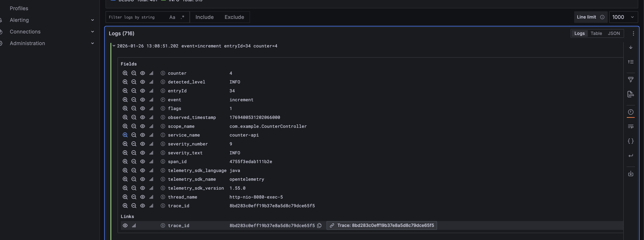Screen dimensions: 644x240
Task: Collapse the expanded 13:08:51.202 log line
Action: tap(114, 46)
